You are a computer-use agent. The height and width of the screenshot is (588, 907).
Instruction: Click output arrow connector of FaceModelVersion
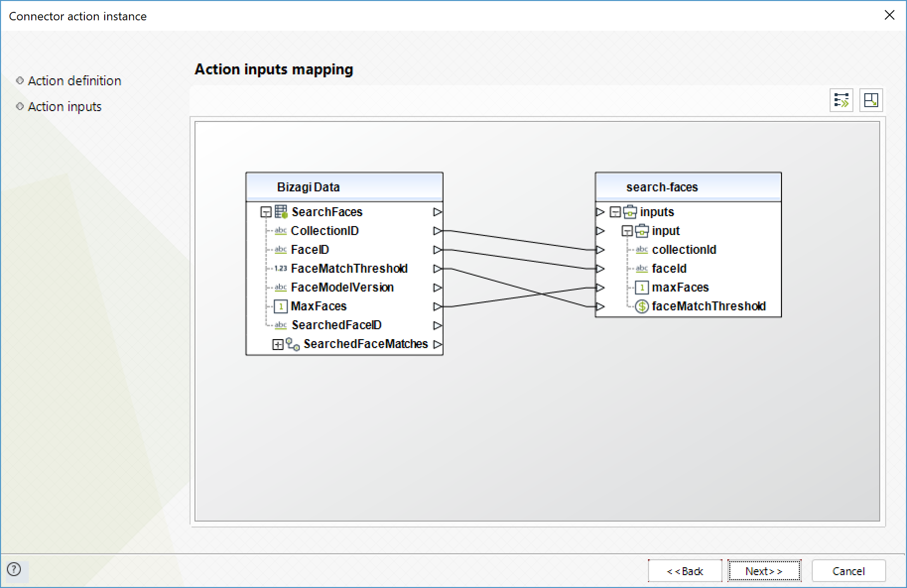coord(437,288)
